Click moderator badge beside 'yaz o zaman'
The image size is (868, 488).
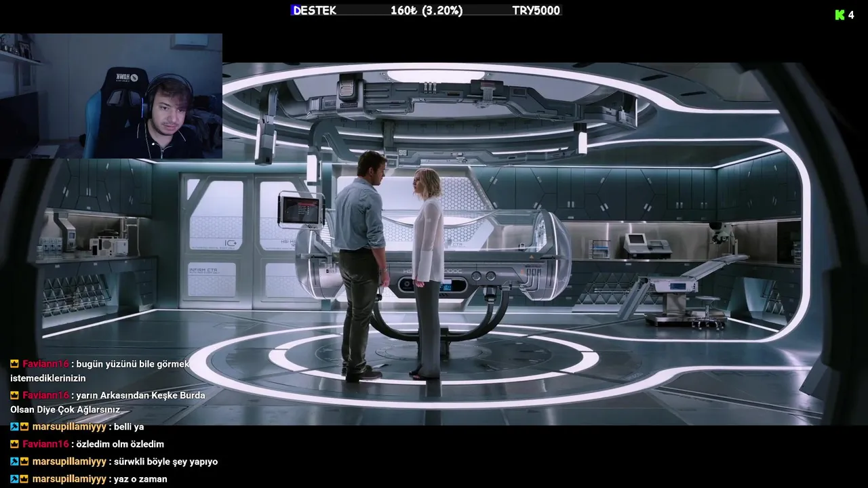tap(14, 479)
